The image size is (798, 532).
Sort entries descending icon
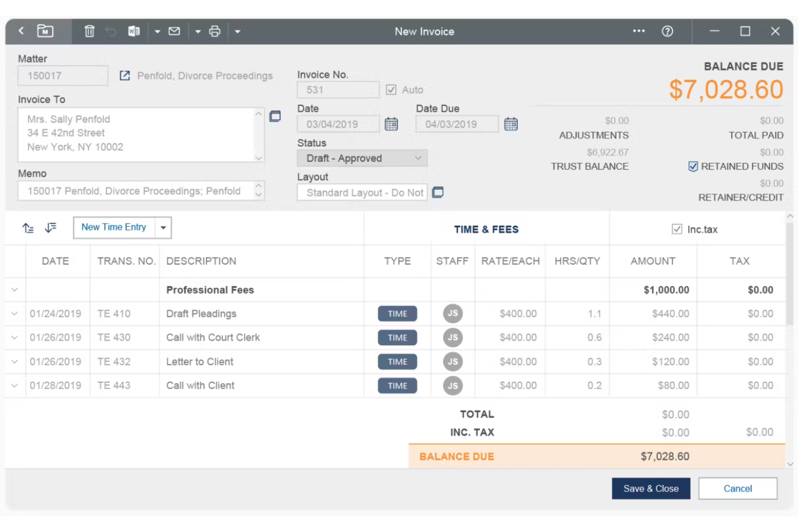pyautogui.click(x=51, y=228)
